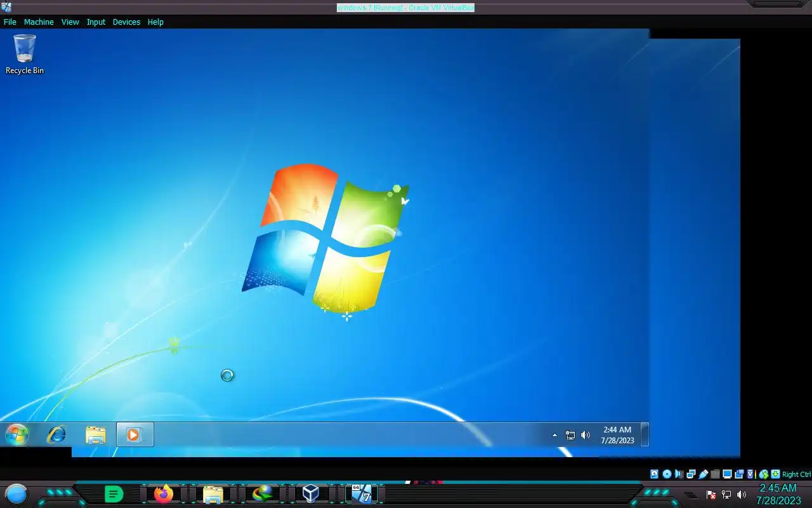
Task: Click VirtualBox title bar app icon
Action: [x=6, y=7]
